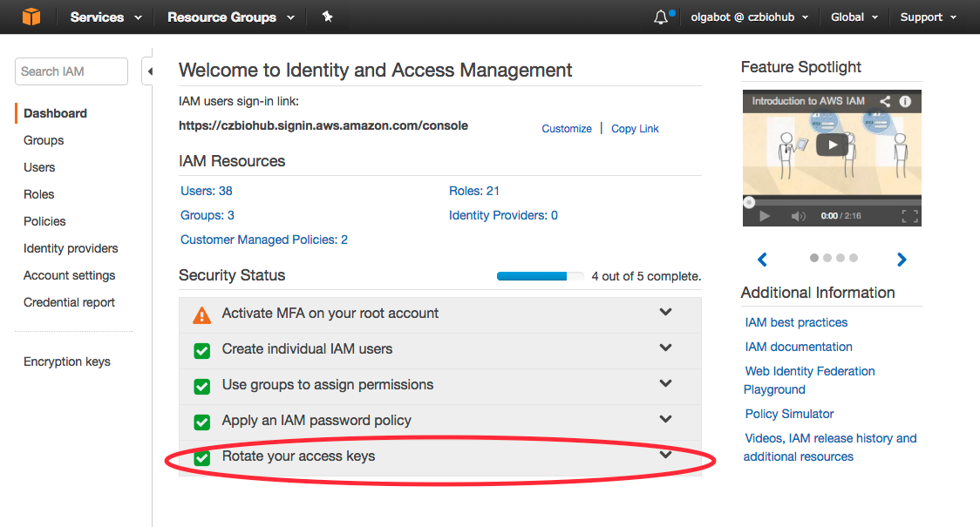Mute the video volume speaker icon
This screenshot has height=527, width=980.
pos(798,216)
